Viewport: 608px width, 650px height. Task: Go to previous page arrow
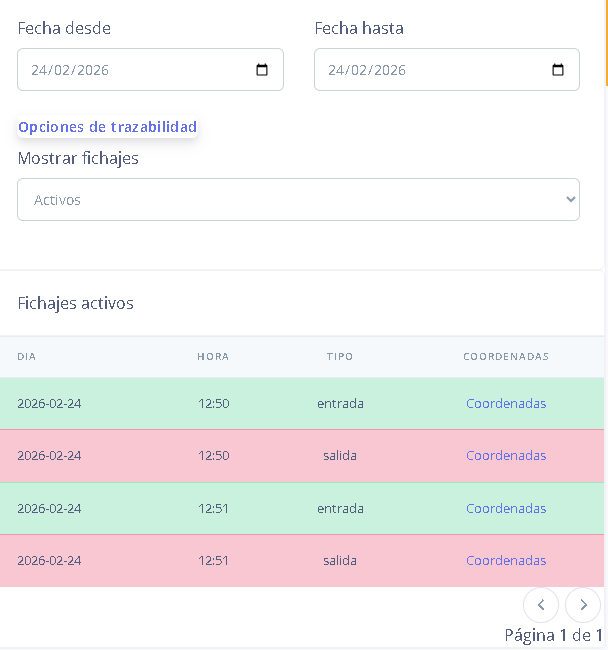point(541,605)
